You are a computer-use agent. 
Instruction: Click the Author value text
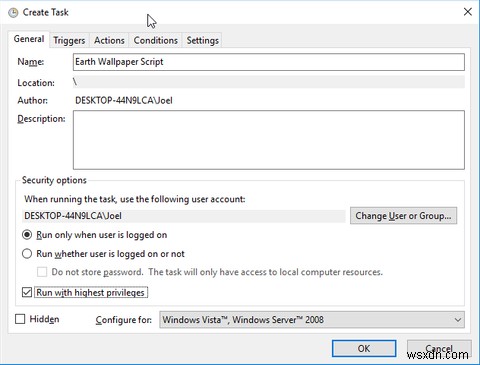[124, 100]
